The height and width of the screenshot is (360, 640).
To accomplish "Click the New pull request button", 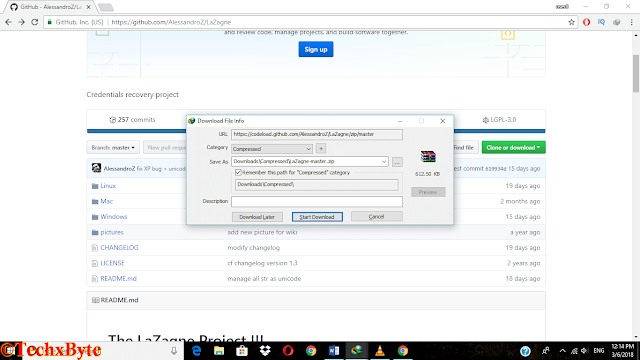I will click(165, 147).
